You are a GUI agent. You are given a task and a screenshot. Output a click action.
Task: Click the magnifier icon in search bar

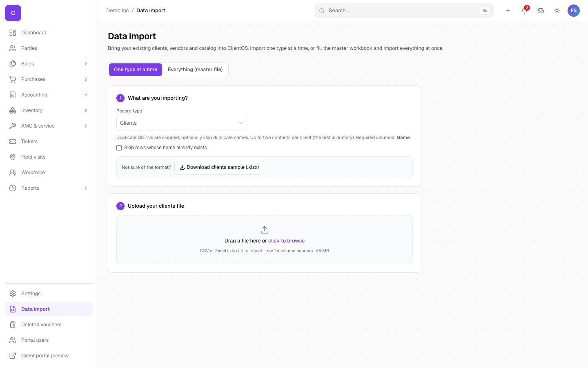click(x=322, y=11)
